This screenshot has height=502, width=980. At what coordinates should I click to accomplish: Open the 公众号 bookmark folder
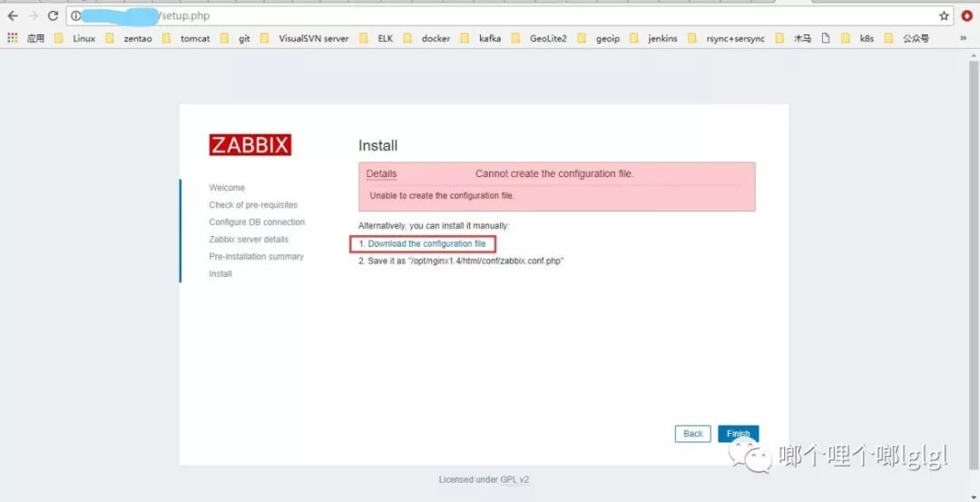tap(906, 38)
